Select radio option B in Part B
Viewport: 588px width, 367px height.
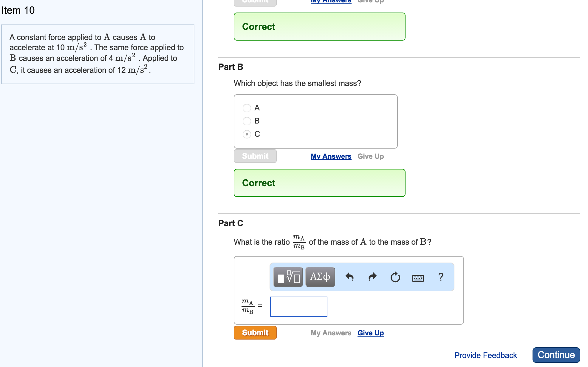[247, 121]
